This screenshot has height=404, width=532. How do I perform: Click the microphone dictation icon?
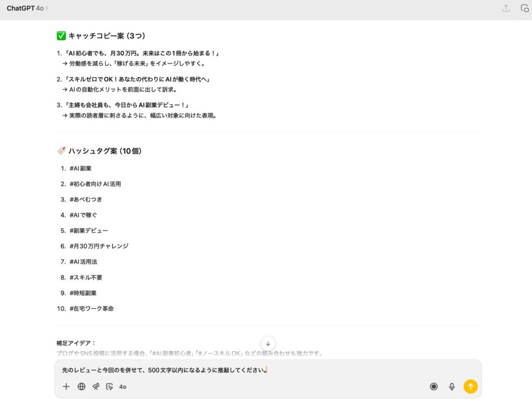coord(452,386)
